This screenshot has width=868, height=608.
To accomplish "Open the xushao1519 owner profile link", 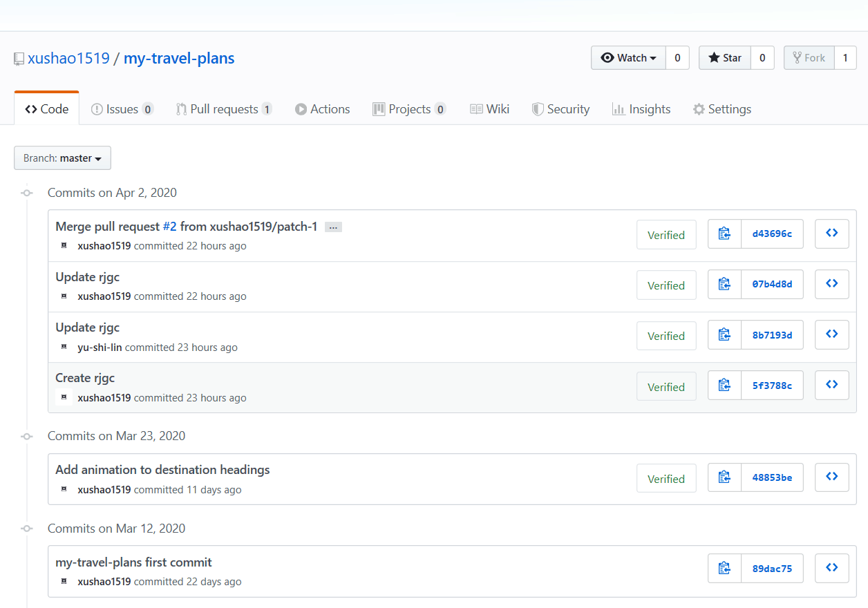I will pos(68,58).
